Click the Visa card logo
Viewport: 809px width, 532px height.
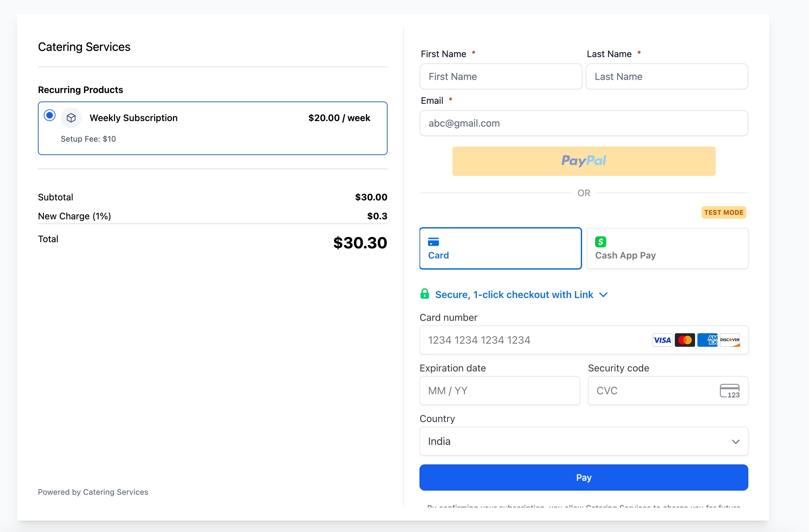pyautogui.click(x=662, y=340)
